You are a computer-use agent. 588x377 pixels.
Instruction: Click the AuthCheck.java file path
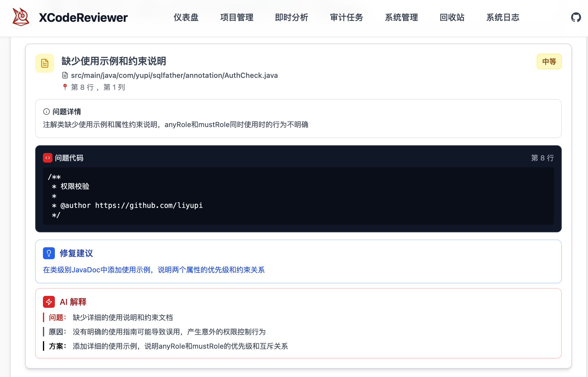[x=174, y=75]
